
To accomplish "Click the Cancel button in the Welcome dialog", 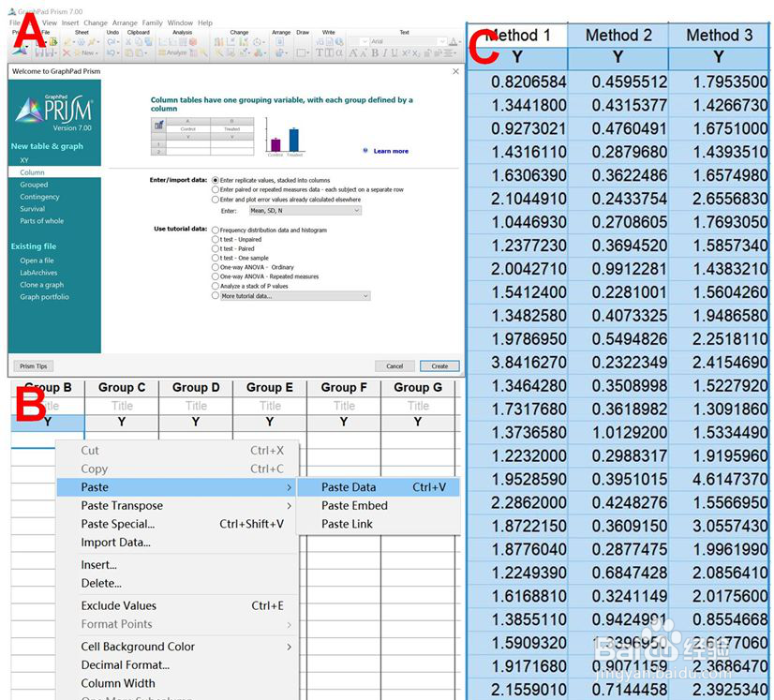I will (x=394, y=366).
